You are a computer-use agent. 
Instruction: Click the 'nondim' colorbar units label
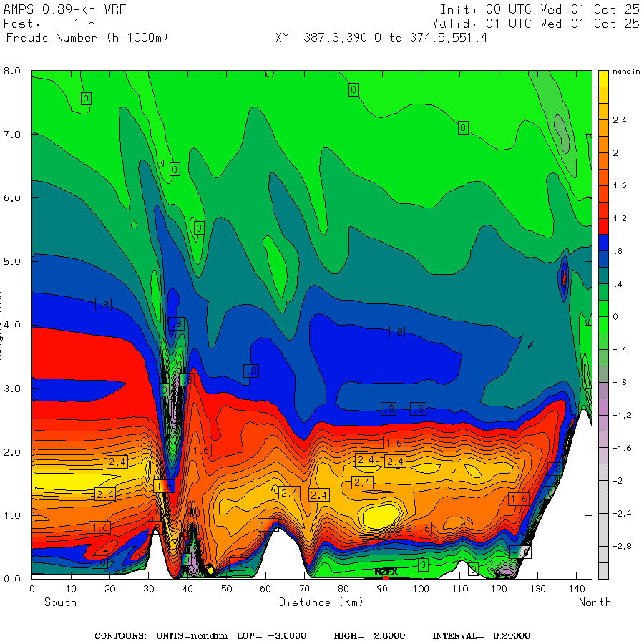[626, 72]
